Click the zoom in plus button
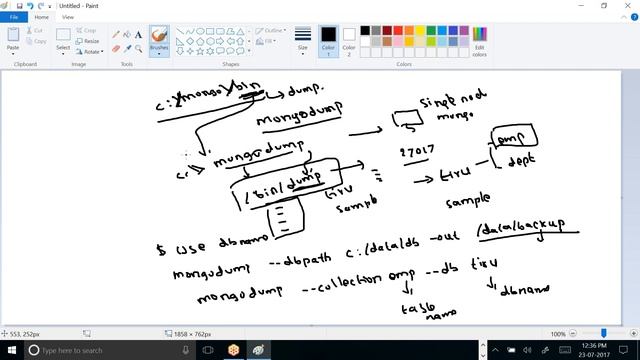Image resolution: width=640 pixels, height=360 pixels. 634,333
